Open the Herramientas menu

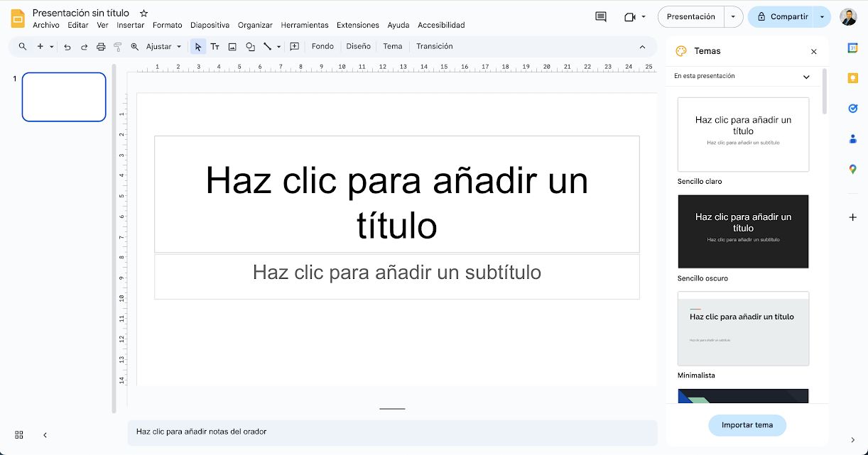click(x=304, y=26)
